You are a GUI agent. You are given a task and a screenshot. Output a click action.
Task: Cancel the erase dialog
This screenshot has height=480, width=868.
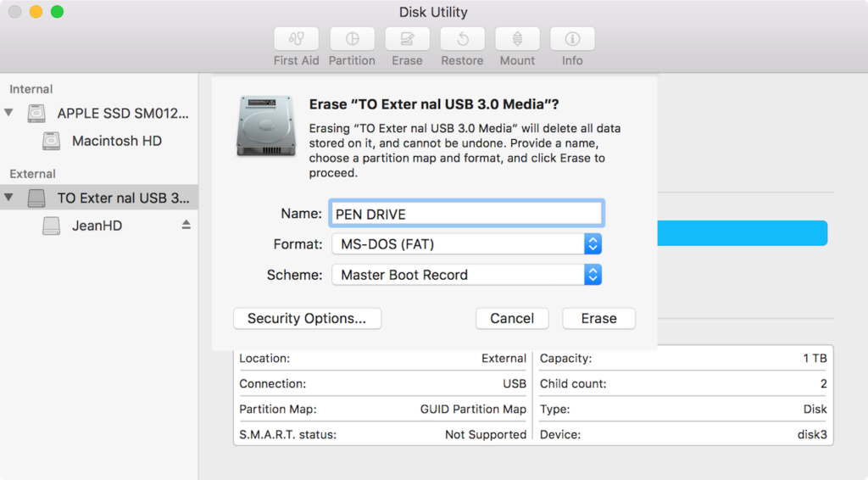pyautogui.click(x=512, y=318)
